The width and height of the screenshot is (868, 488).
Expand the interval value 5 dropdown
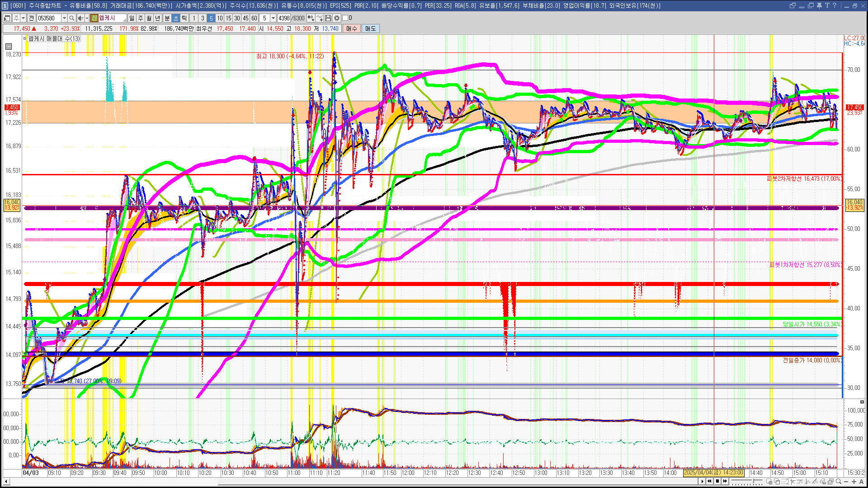point(273,18)
